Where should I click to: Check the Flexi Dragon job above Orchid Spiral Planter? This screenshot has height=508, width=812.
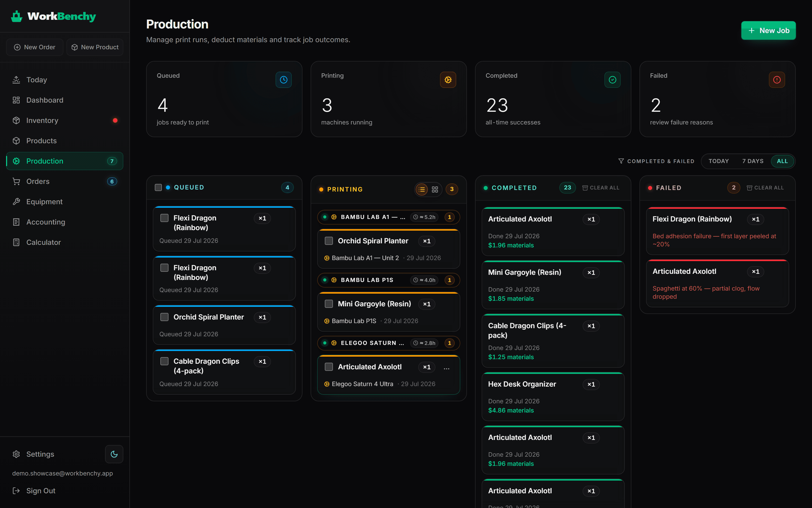pos(164,268)
